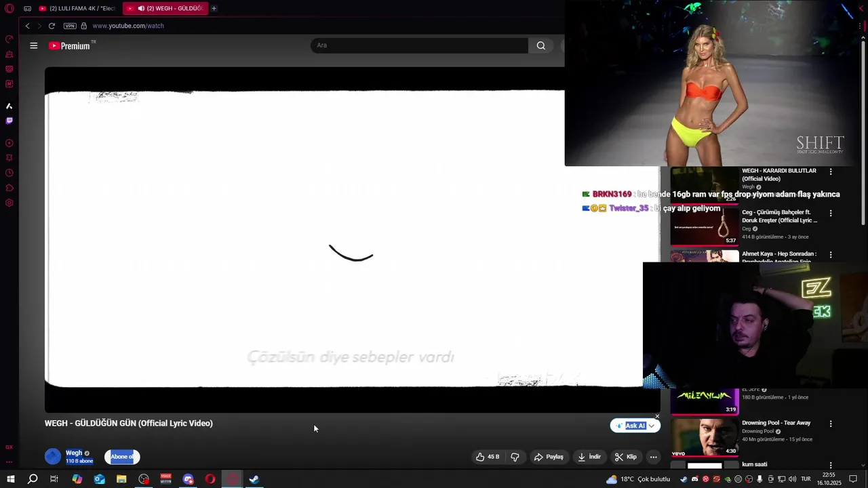Click the YouTube search magnifier button

(540, 45)
